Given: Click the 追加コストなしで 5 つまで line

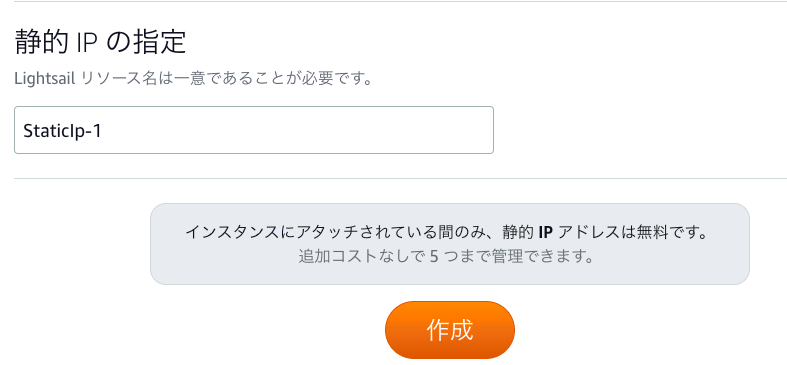Looking at the screenshot, I should click(x=447, y=257).
